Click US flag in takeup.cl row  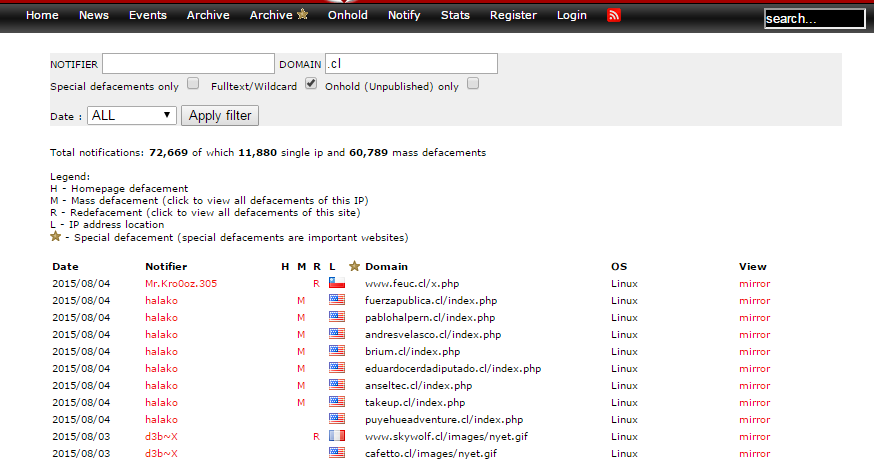coord(337,402)
